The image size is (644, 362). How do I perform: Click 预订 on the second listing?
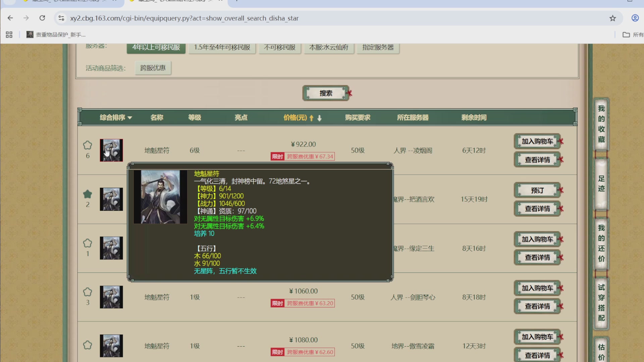[x=537, y=190]
